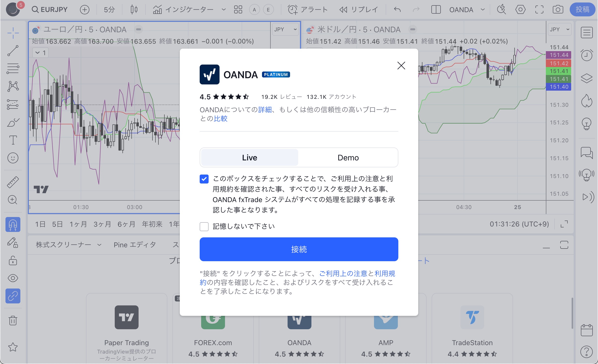This screenshot has width=598, height=364.
Task: Select the TradeStation broker card
Action: coord(472,328)
